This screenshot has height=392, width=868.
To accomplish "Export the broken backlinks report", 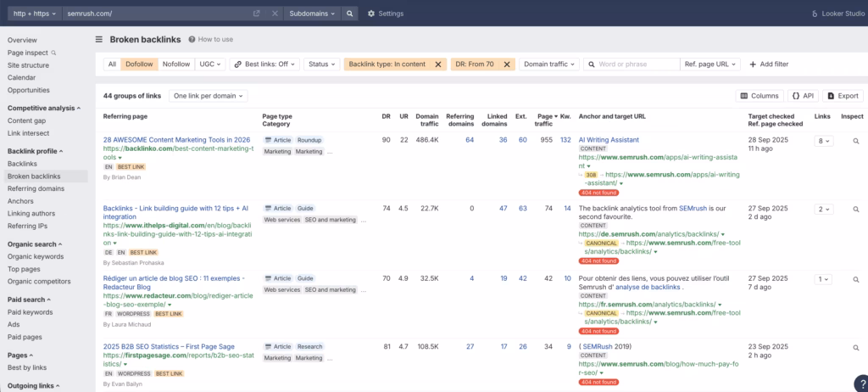I will coord(843,96).
